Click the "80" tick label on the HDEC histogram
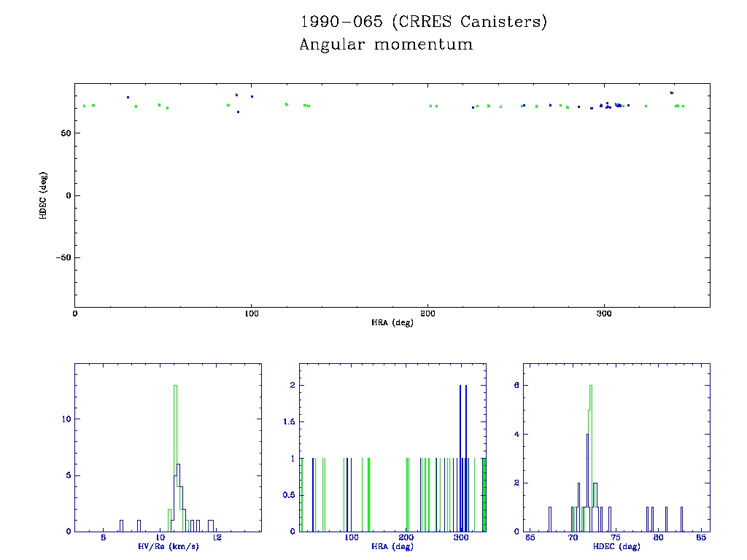Viewport: 747px width, 560px height. (659, 538)
